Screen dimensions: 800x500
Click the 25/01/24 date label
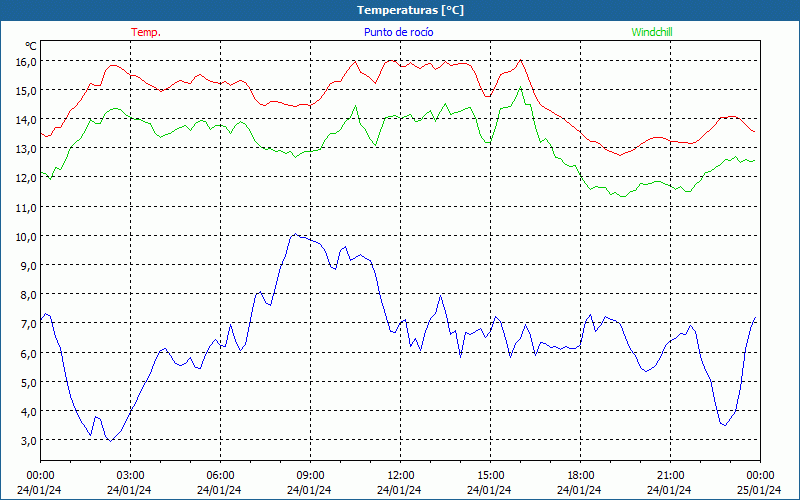click(x=759, y=490)
